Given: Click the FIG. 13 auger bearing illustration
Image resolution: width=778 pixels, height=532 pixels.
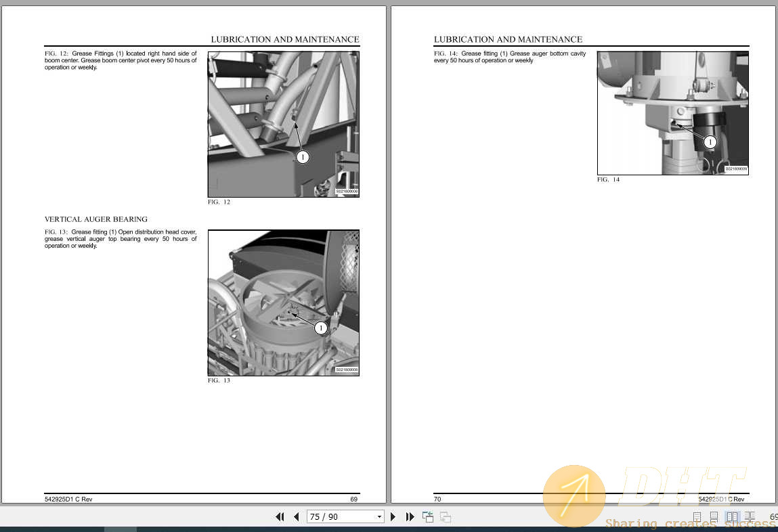Looking at the screenshot, I should click(x=283, y=303).
